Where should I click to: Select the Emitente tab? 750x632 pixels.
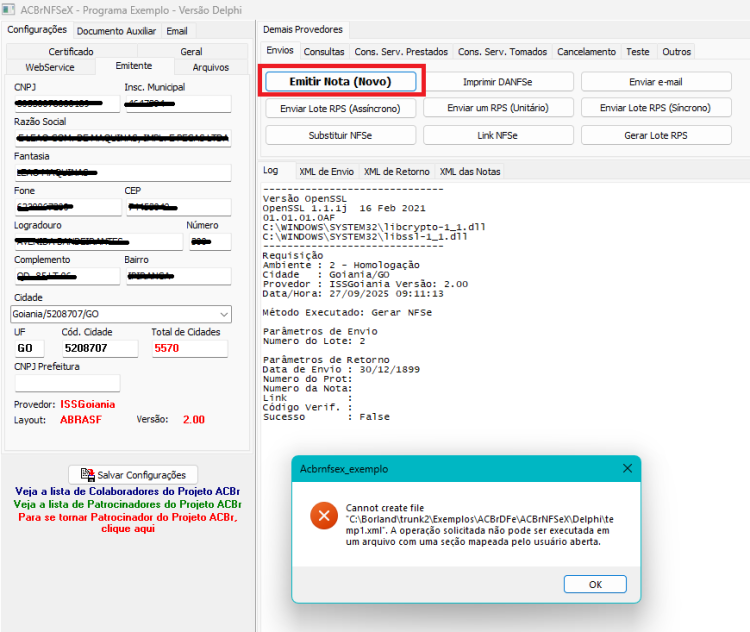click(134, 66)
